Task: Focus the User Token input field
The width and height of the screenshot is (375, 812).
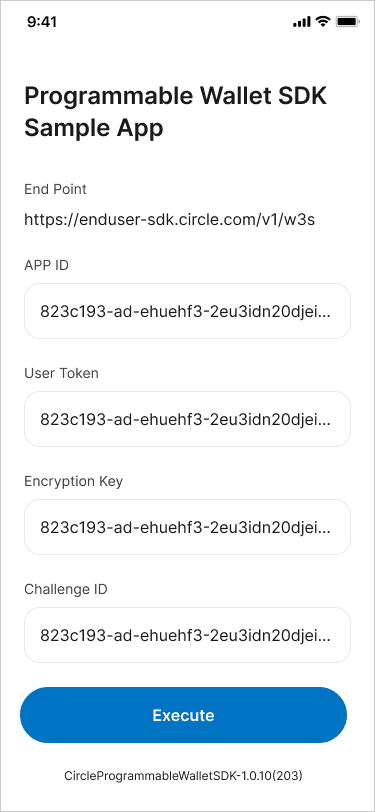Action: 188,419
